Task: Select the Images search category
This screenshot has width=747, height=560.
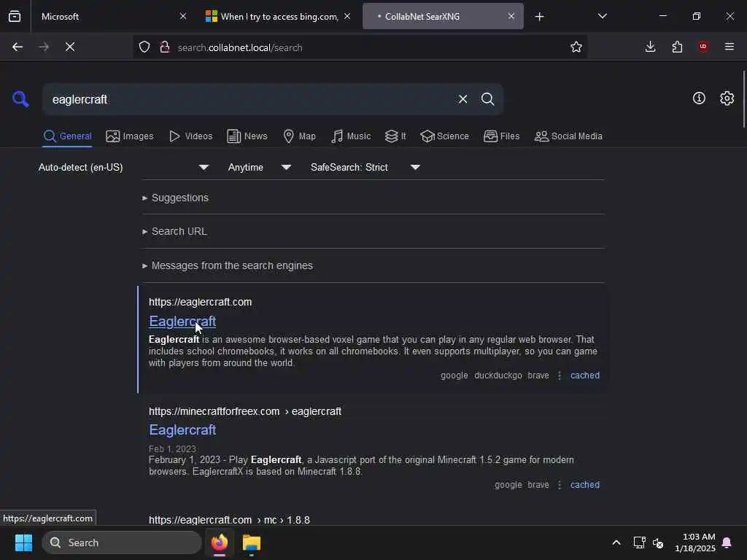Action: (x=130, y=136)
